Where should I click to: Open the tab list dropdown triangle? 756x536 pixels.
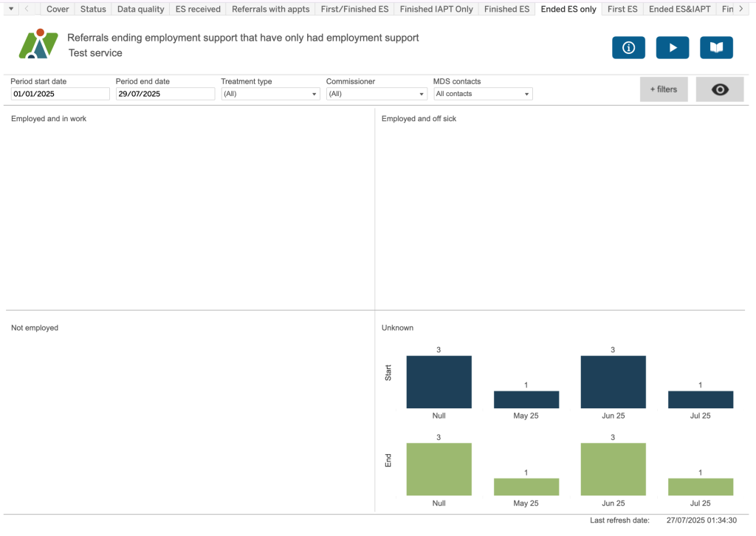click(x=10, y=9)
